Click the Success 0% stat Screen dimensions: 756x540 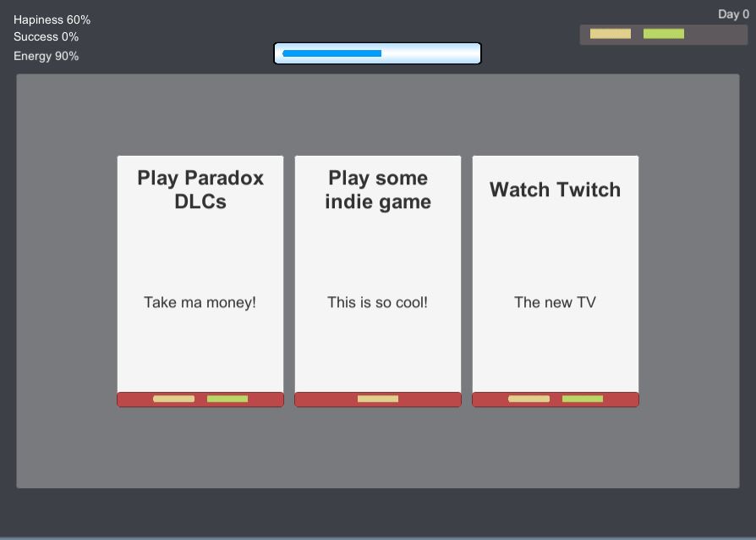point(46,36)
